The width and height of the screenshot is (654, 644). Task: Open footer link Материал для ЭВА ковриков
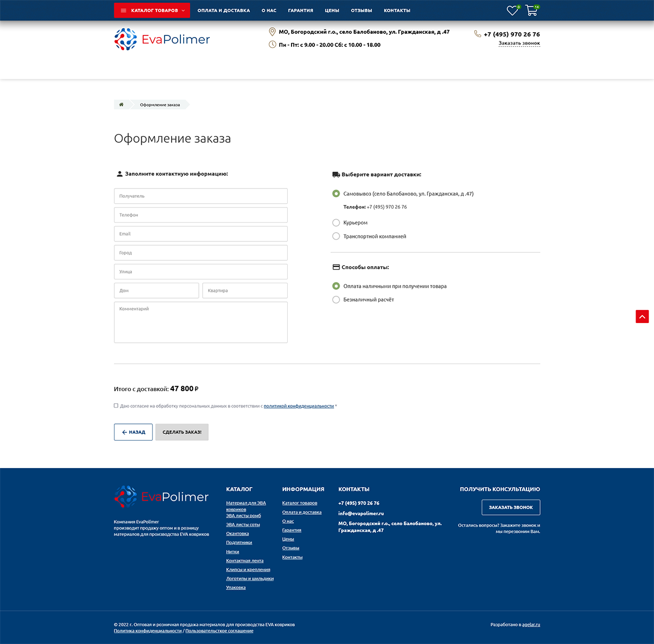point(246,506)
